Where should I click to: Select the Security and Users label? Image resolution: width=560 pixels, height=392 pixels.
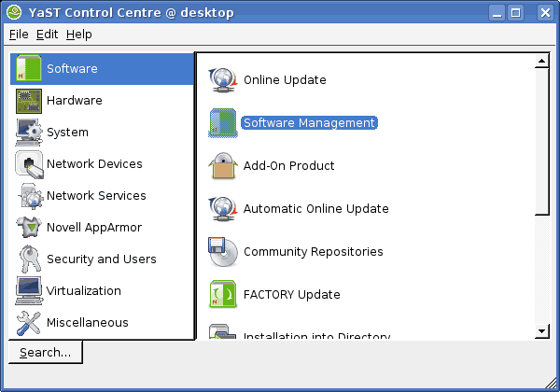(x=102, y=259)
